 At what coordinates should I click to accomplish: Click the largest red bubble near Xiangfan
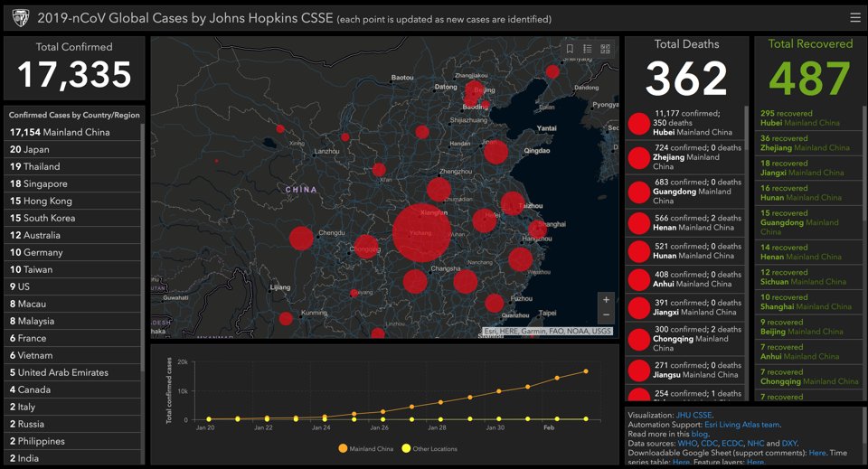[422, 233]
